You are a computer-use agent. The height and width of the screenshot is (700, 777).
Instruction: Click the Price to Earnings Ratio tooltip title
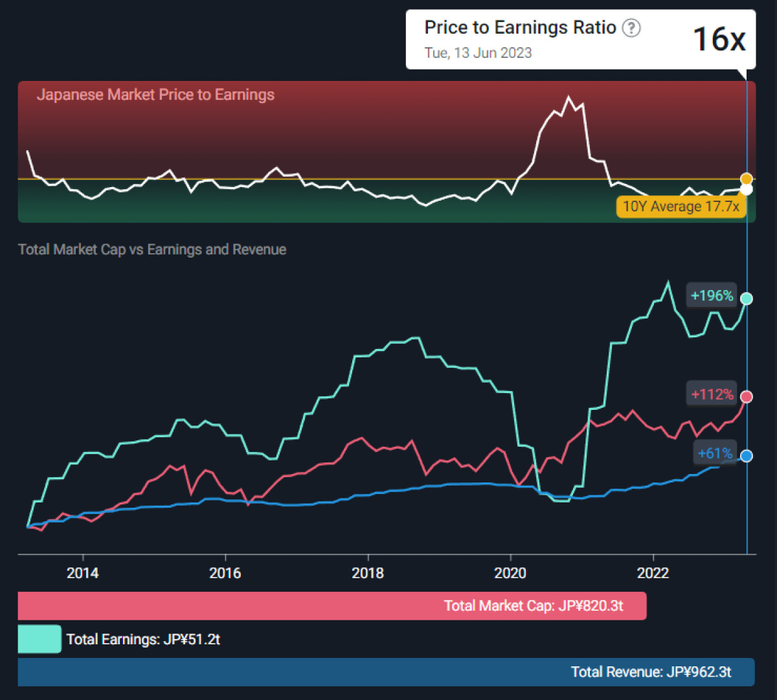pyautogui.click(x=520, y=27)
